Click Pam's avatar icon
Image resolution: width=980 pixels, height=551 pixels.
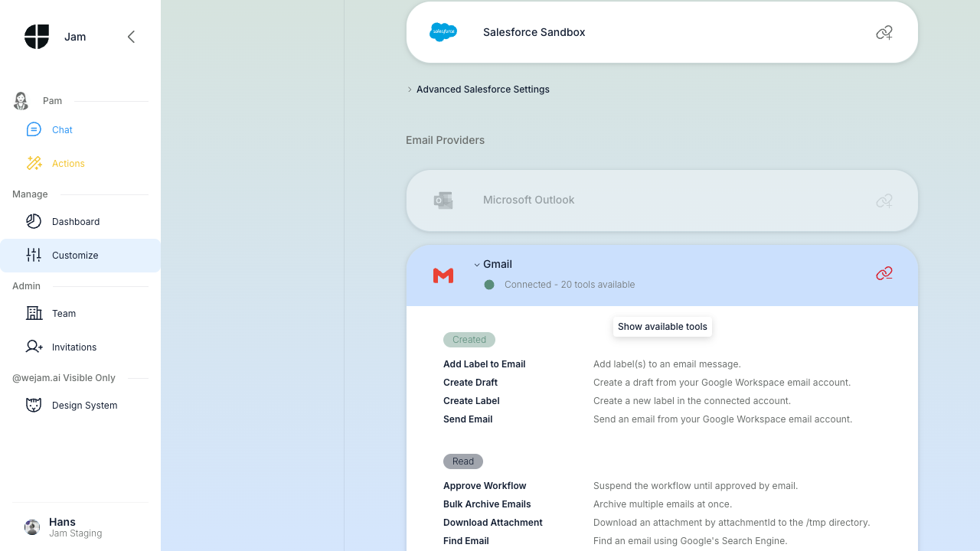click(x=21, y=101)
